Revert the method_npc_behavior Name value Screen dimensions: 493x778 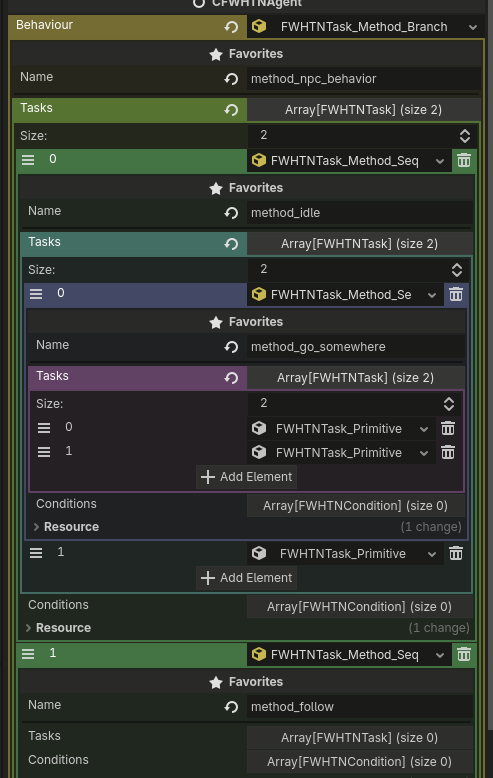231,78
